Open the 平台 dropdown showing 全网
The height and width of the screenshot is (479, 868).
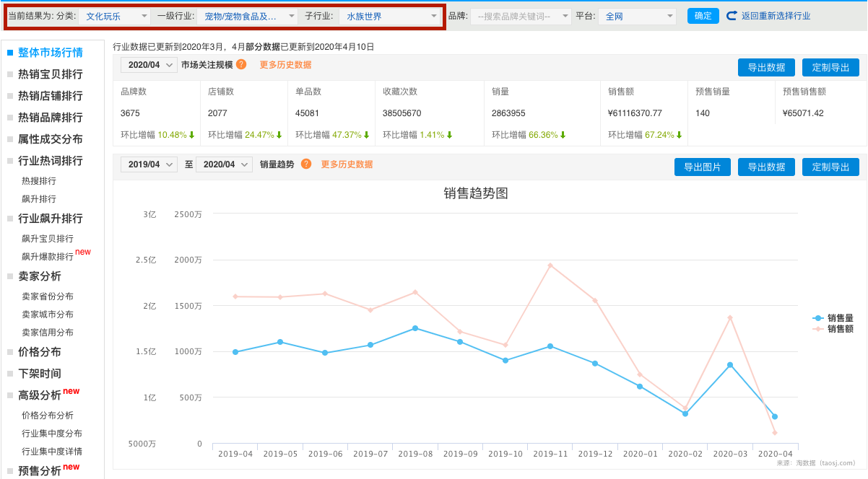[x=635, y=15]
